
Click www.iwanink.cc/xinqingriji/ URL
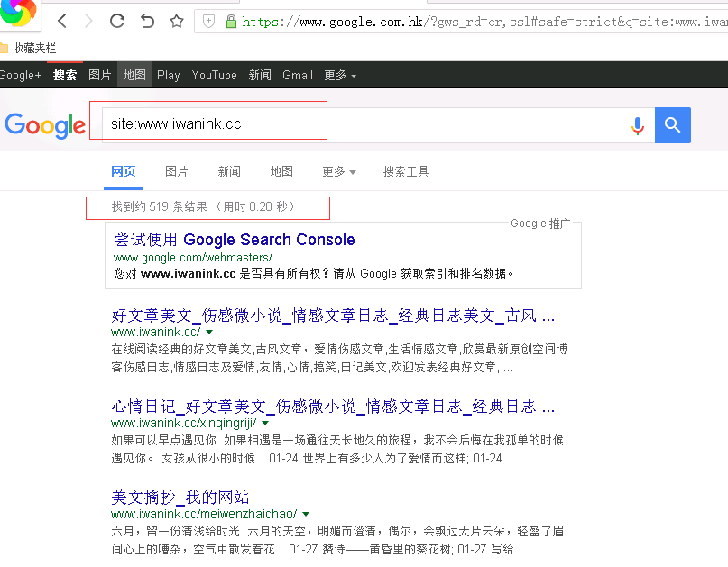(x=183, y=423)
